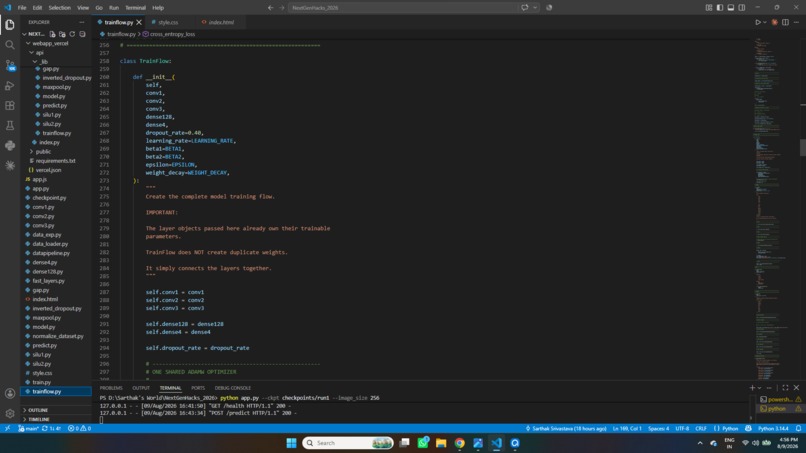This screenshot has height=453, width=806.
Task: Toggle the primary sidebar visibility
Action: point(720,8)
